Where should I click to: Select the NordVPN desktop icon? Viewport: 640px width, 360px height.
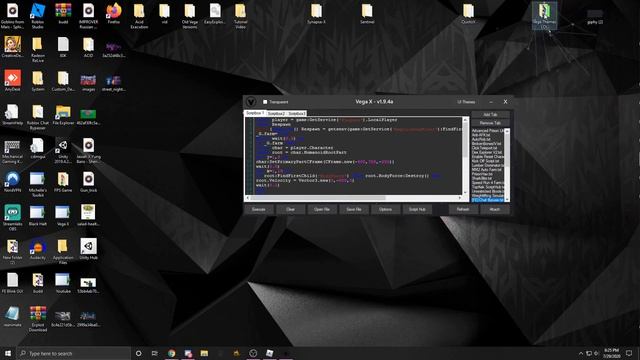pos(12,182)
